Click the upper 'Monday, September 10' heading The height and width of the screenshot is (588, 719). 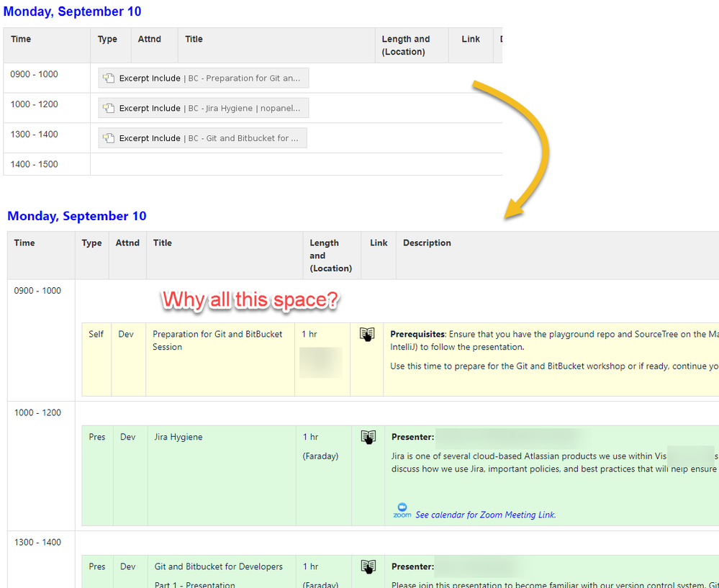tap(73, 12)
